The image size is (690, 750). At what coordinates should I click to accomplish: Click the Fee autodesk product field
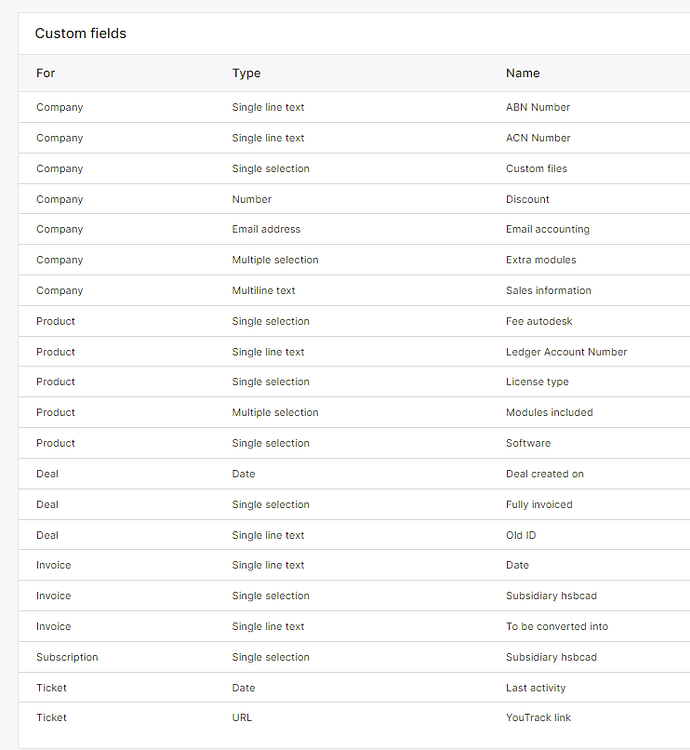tap(354, 321)
